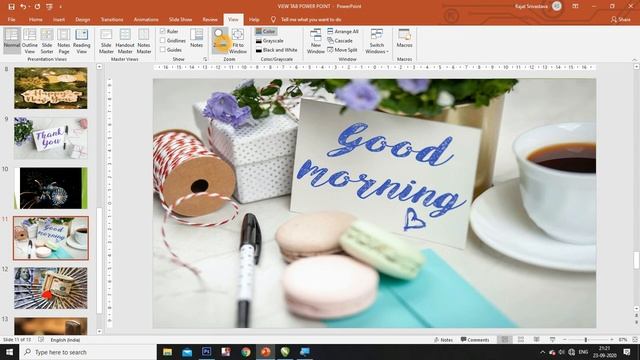The height and width of the screenshot is (360, 640).
Task: Open the Undo history dropdown arrow
Action: coord(29,7)
